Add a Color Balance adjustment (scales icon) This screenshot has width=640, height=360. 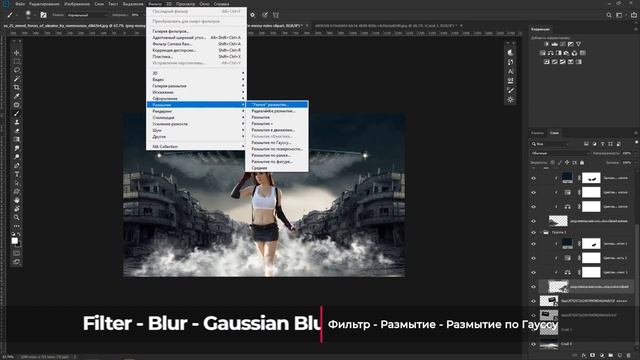(x=551, y=53)
